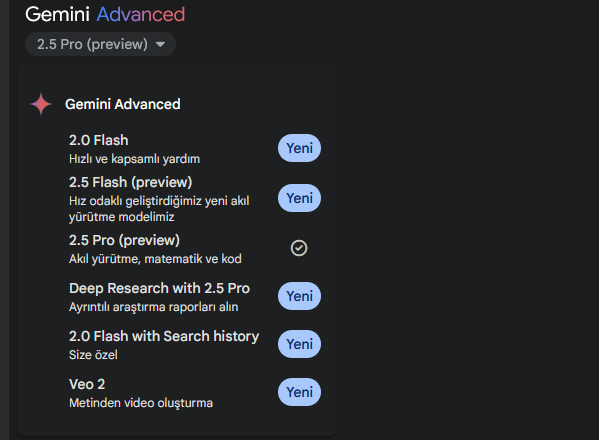Click the dropdown arrow in model selector
The height and width of the screenshot is (440, 599).
point(160,45)
